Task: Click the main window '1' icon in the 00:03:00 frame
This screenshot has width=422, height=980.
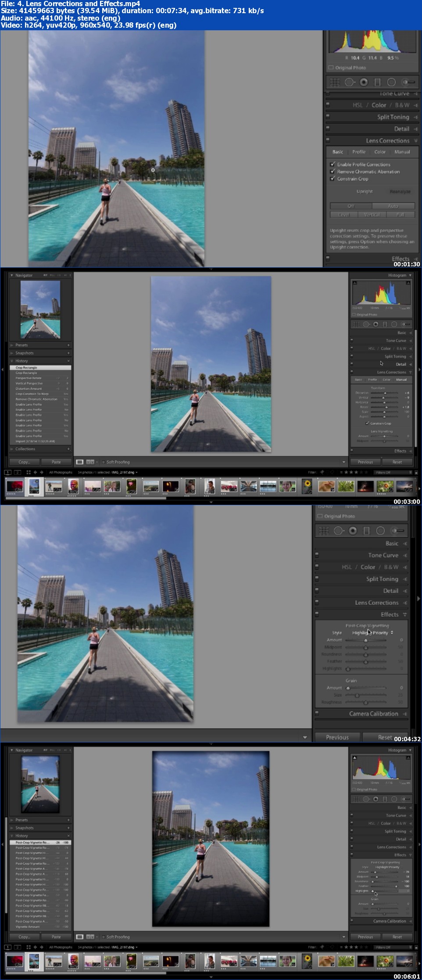Action: click(8, 472)
